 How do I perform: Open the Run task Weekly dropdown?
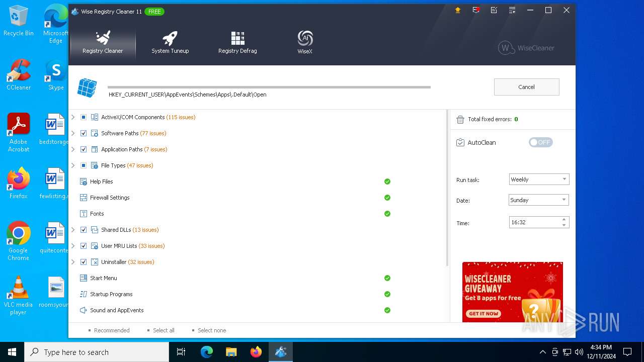click(539, 179)
